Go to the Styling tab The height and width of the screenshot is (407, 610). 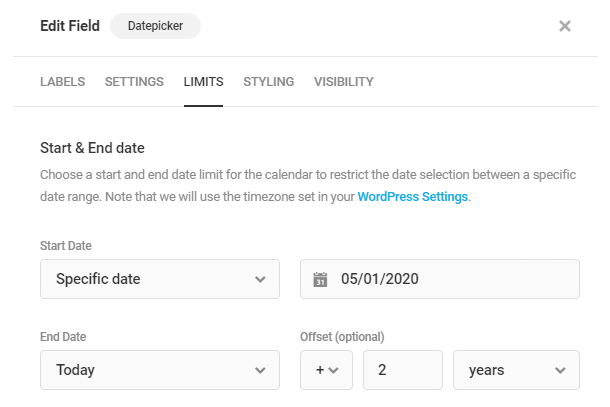click(269, 82)
